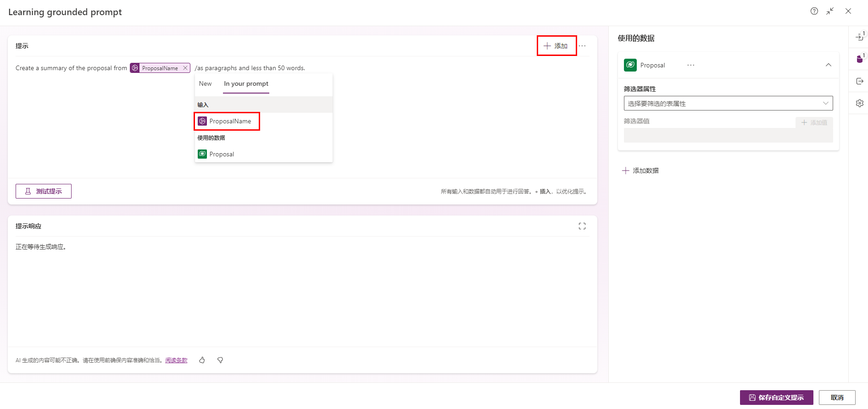This screenshot has width=868, height=409.
Task: Collapse the Proposal data card chevron
Action: pyautogui.click(x=829, y=65)
